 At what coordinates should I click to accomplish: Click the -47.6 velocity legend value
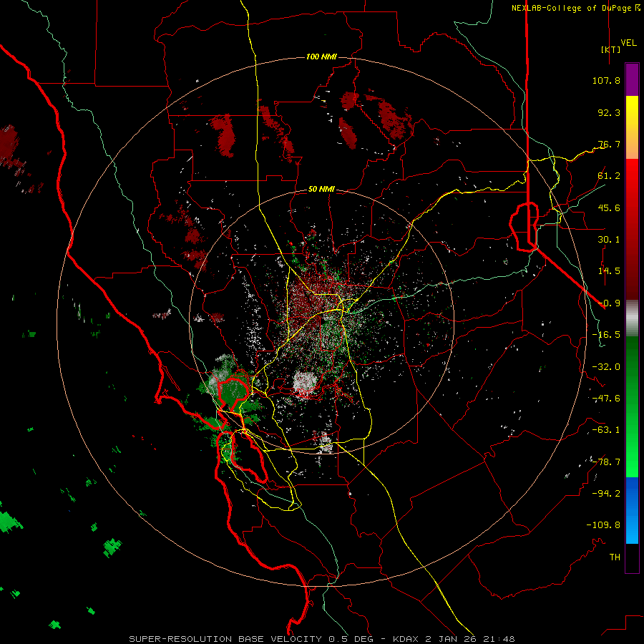tap(606, 399)
